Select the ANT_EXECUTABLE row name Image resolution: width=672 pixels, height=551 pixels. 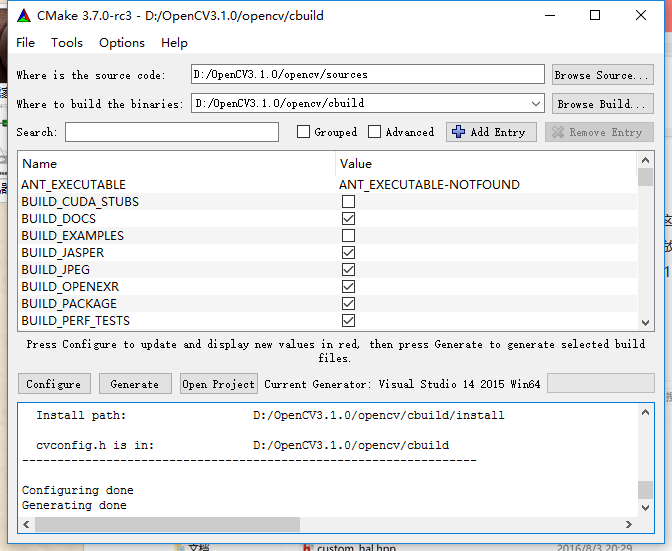[73, 185]
